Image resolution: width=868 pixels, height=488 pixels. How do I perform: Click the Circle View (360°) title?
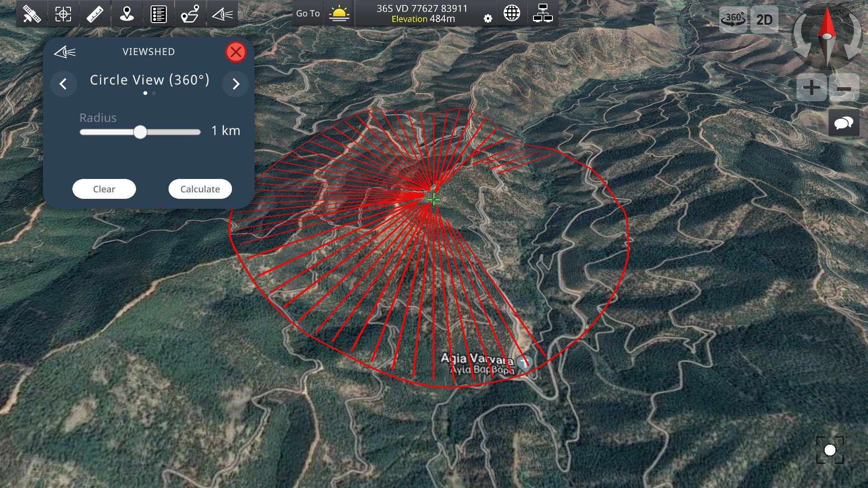coord(150,80)
